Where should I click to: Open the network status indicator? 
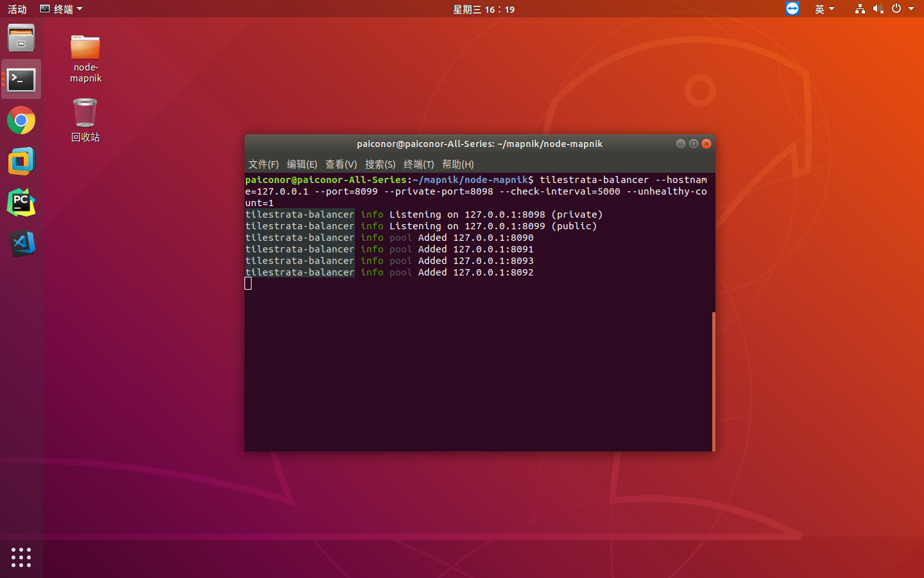tap(860, 8)
